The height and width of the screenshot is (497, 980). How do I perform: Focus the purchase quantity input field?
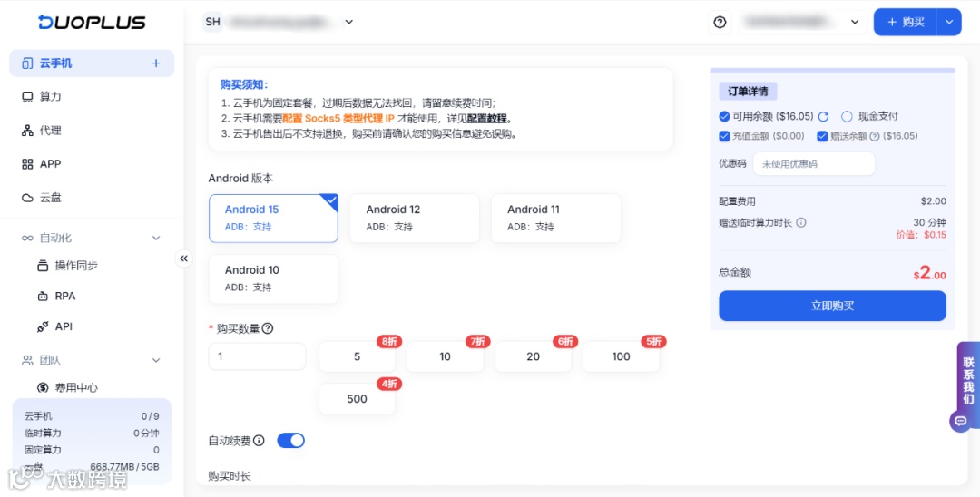[x=257, y=356]
